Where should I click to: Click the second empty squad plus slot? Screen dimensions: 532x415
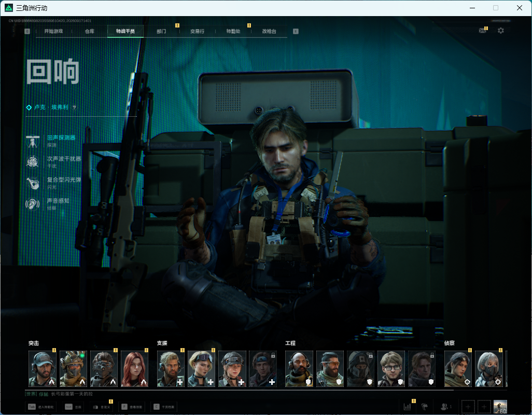point(484,407)
